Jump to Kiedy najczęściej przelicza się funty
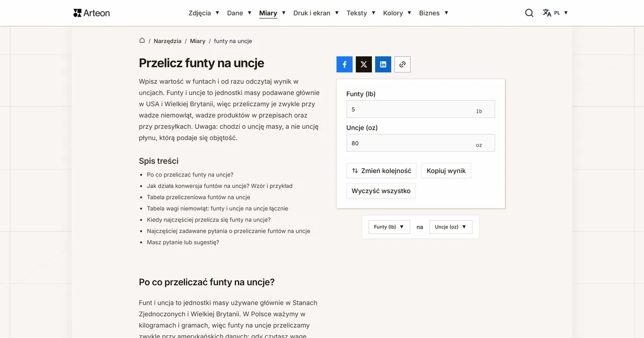This screenshot has width=644, height=338. tap(209, 219)
